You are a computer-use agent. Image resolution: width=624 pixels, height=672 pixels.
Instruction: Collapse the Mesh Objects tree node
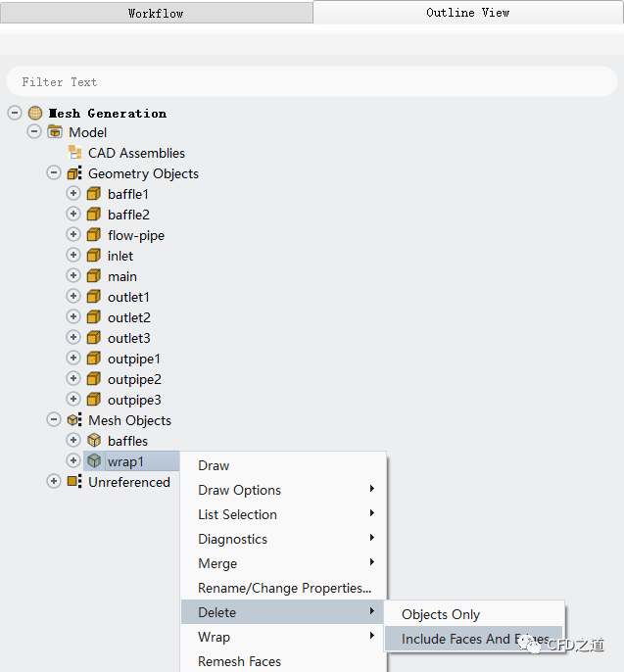[x=54, y=420]
